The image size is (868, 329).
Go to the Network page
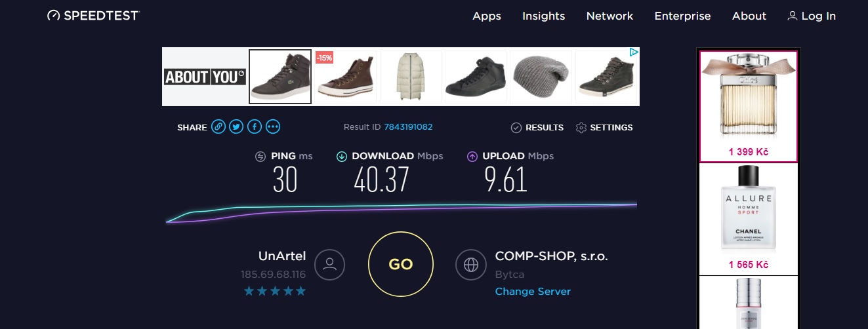point(610,16)
